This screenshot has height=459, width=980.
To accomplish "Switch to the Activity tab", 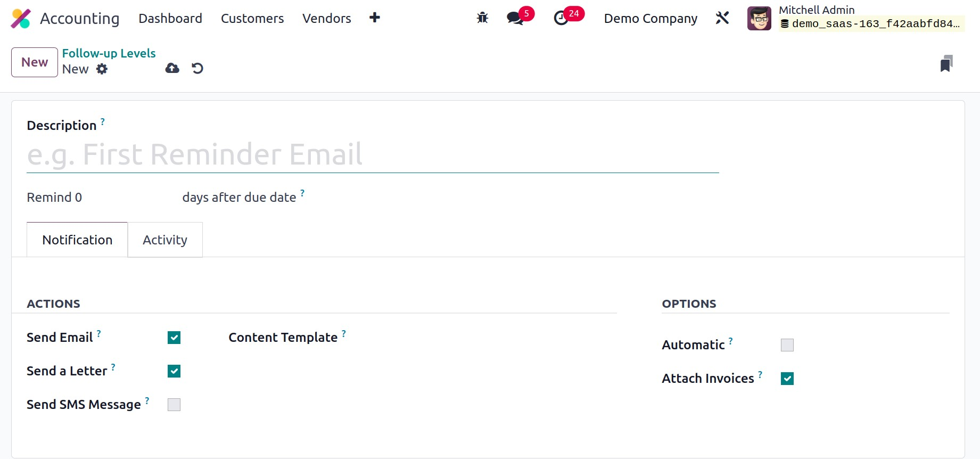I will coord(165,240).
